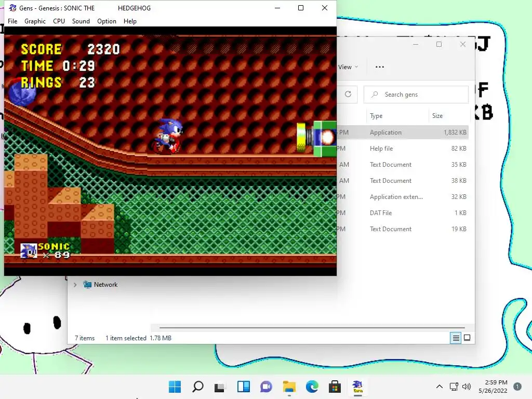The width and height of the screenshot is (532, 399).
Task: Open Teams Chat on the taskbar
Action: 267,387
